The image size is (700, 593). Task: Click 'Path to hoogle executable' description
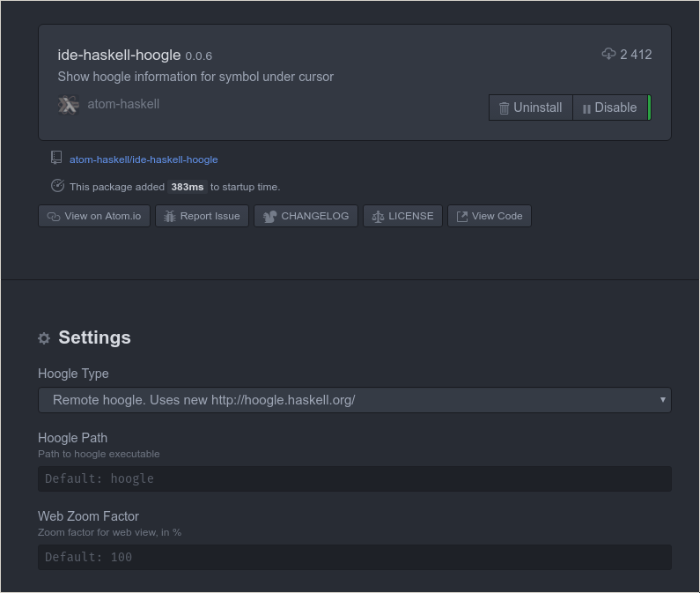point(99,454)
